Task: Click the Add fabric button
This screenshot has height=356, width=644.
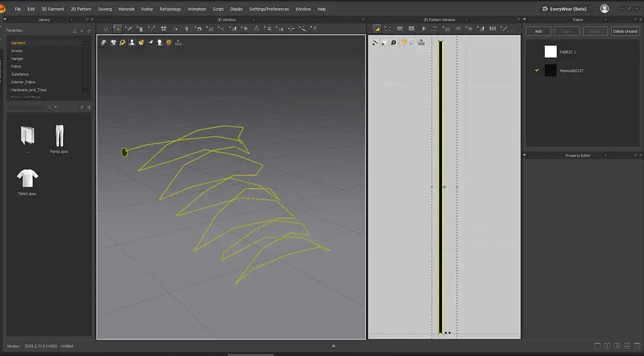Action: click(538, 31)
